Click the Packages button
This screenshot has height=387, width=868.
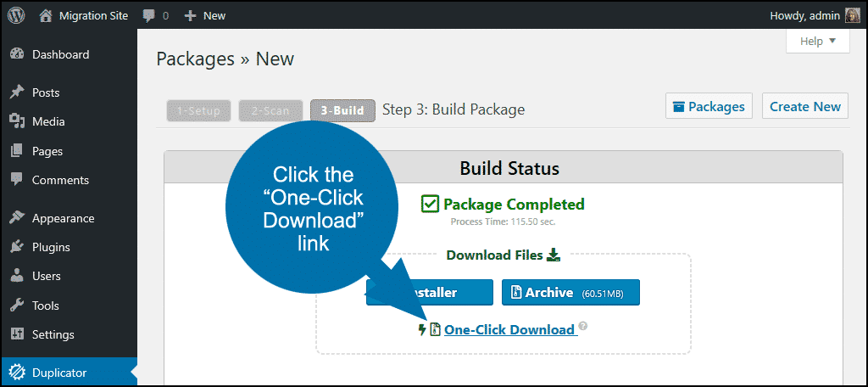coord(709,106)
